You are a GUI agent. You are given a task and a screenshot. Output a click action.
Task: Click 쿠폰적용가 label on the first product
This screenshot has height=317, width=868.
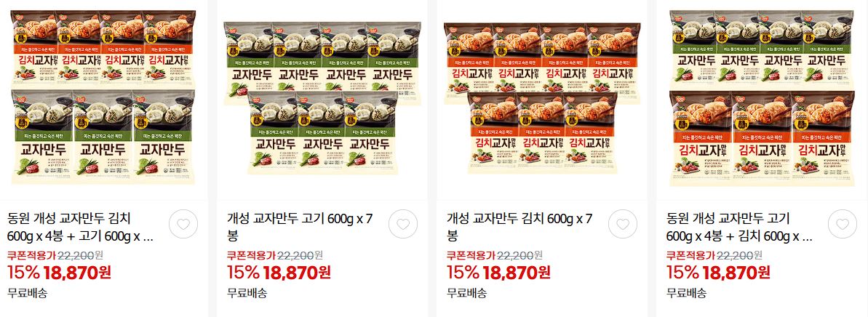point(31,255)
